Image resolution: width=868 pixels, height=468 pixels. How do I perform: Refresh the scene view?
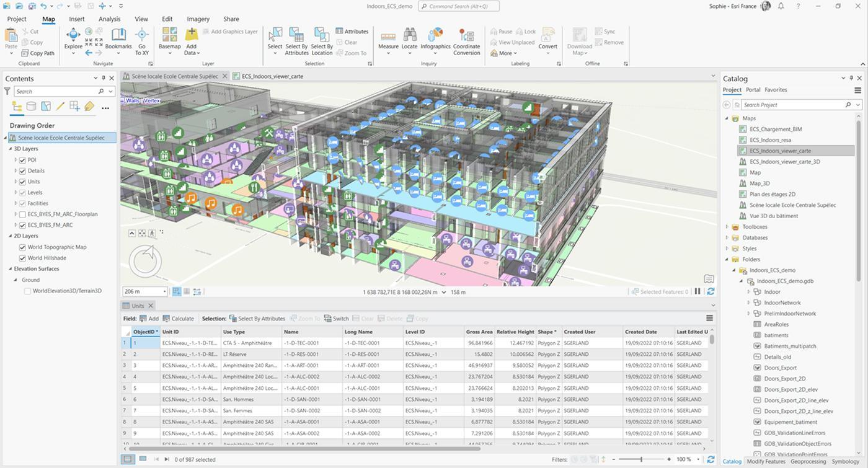click(x=711, y=291)
